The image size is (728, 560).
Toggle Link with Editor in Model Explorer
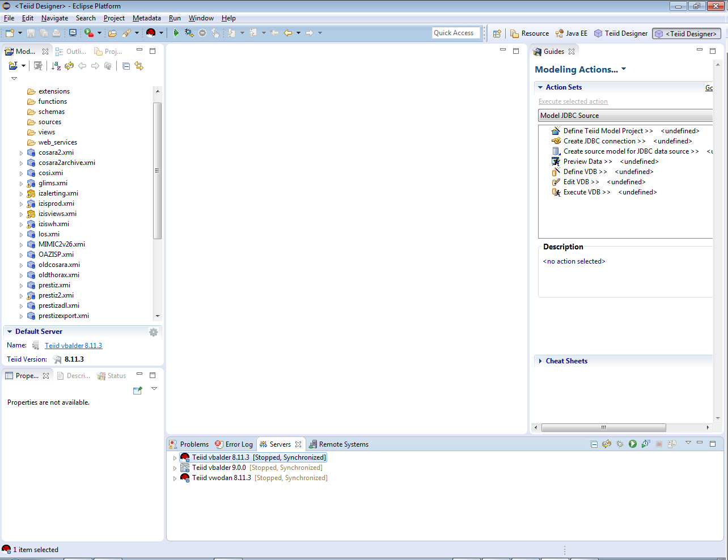(139, 66)
